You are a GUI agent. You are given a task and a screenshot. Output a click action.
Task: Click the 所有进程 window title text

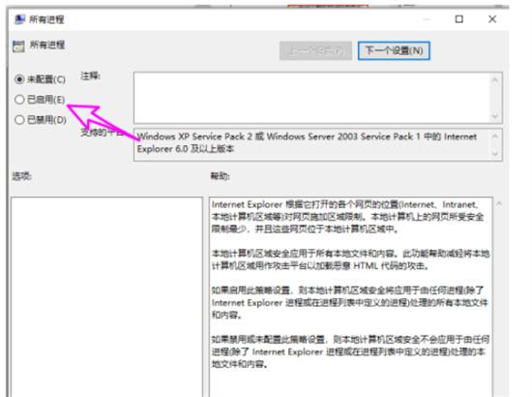pos(46,19)
